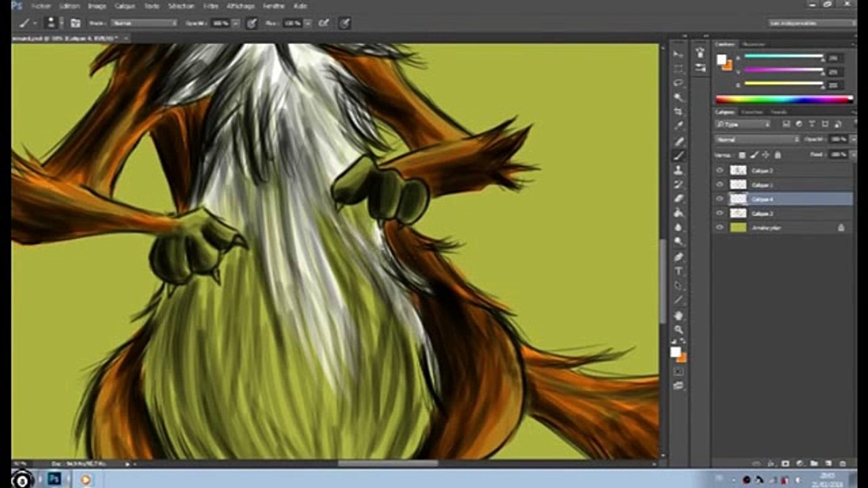
Task: Delete layer using the trash icon
Action: pos(842,464)
